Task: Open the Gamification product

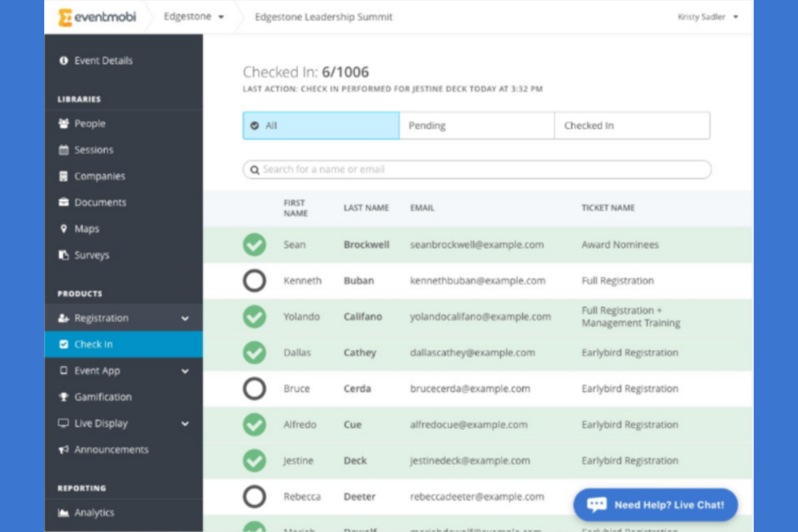Action: (x=103, y=397)
